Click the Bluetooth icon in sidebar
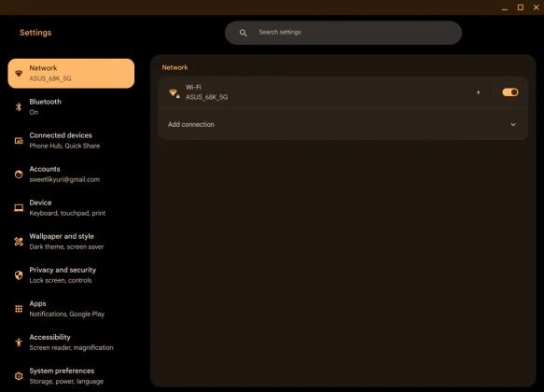544x392 pixels. click(x=19, y=106)
